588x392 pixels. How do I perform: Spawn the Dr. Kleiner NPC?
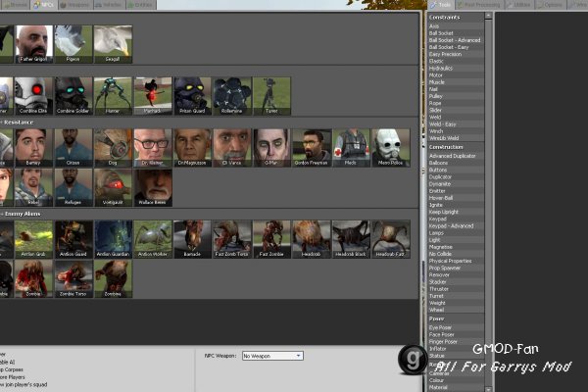pyautogui.click(x=153, y=148)
